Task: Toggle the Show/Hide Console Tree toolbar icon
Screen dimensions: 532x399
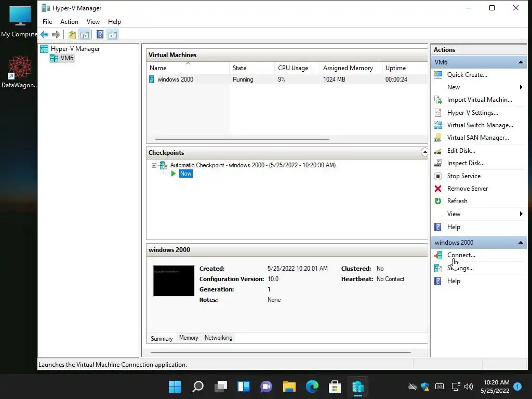Action: 85,35
